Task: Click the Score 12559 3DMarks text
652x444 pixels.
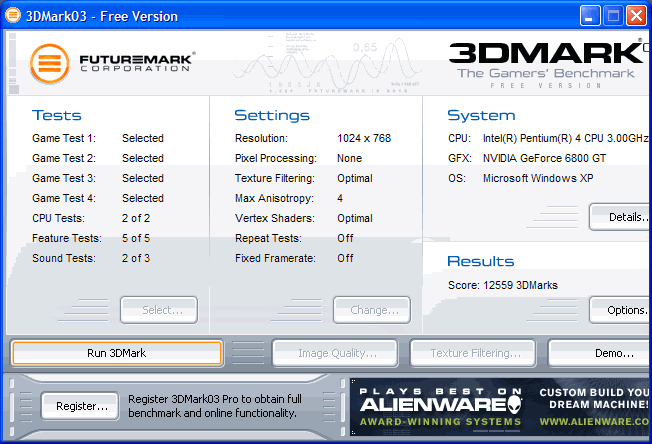Action: pyautogui.click(x=503, y=285)
